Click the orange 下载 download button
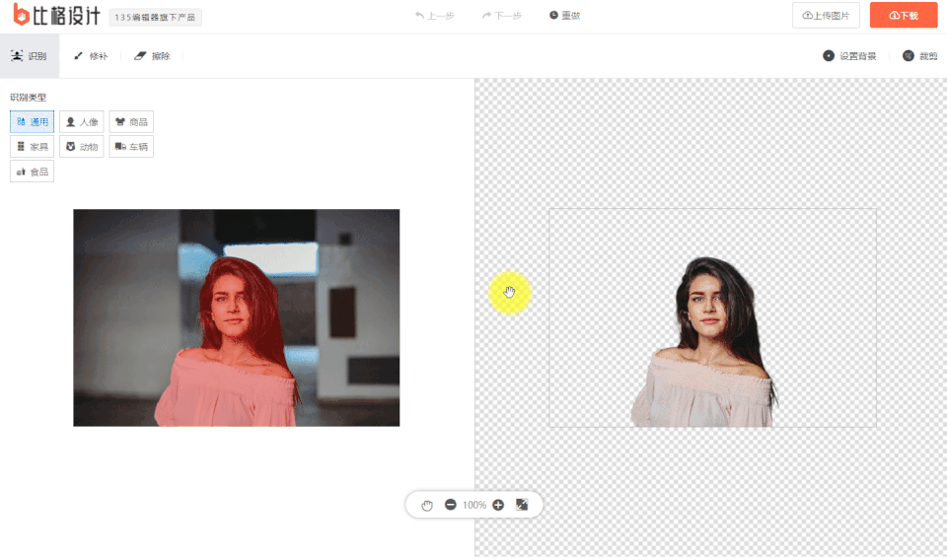The height and width of the screenshot is (560, 947). 903,16
